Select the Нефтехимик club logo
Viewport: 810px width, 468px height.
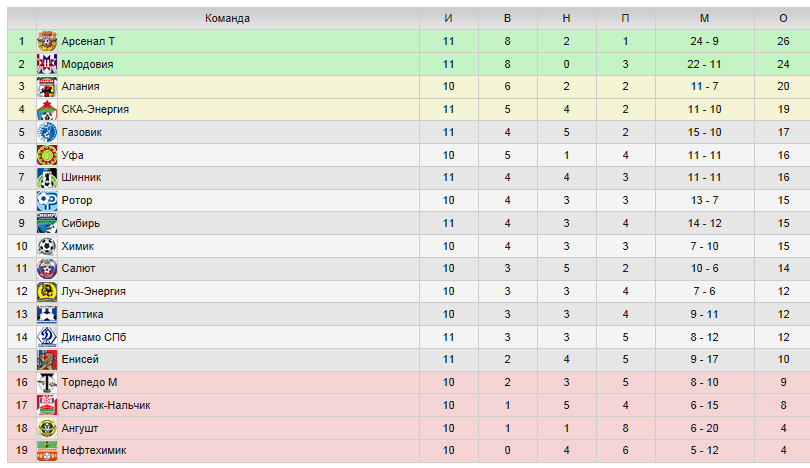47,450
